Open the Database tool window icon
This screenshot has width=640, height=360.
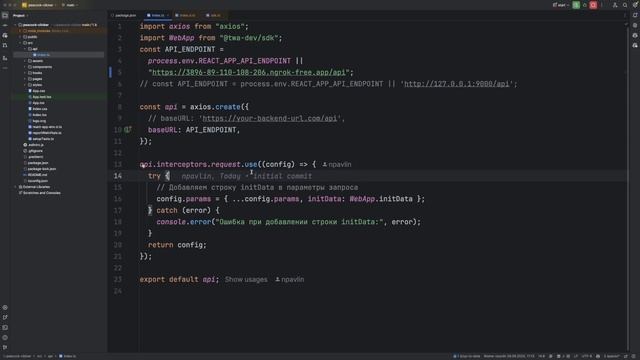(635, 25)
